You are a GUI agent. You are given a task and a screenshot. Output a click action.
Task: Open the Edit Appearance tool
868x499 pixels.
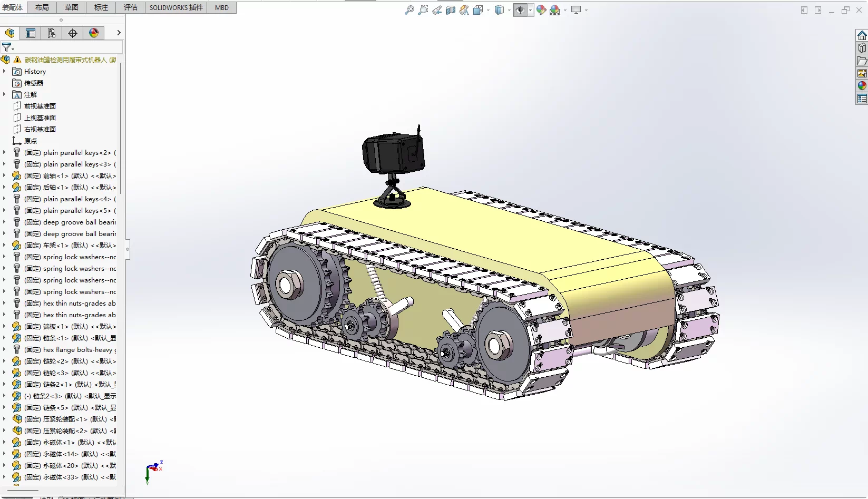tap(541, 10)
